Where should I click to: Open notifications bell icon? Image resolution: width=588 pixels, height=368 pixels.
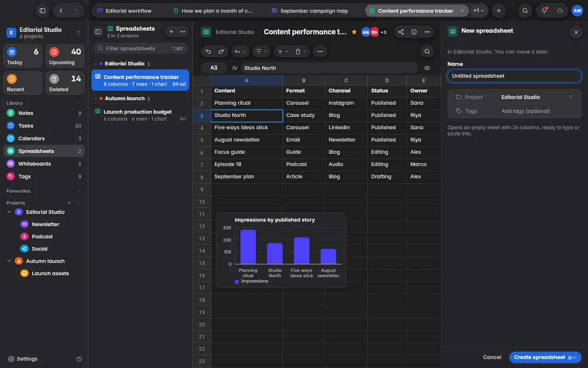pos(544,11)
